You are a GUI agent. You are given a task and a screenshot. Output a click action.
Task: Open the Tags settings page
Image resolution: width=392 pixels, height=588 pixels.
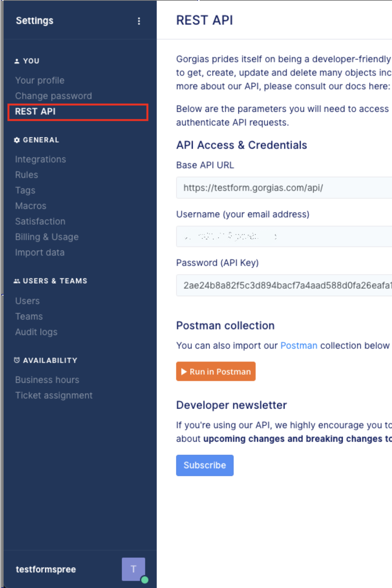pos(25,190)
